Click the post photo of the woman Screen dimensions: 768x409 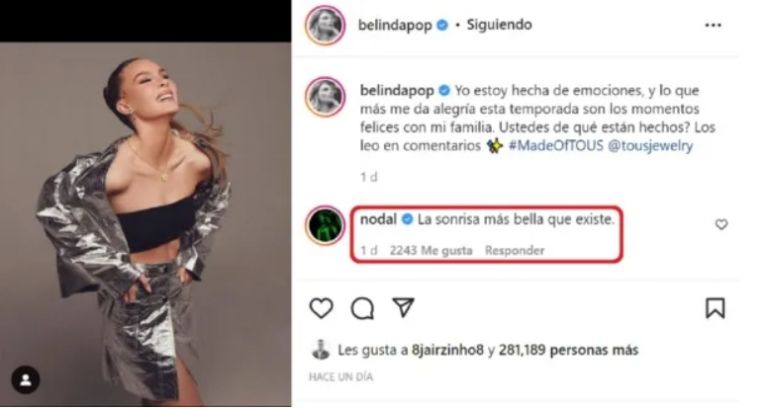[x=145, y=224]
